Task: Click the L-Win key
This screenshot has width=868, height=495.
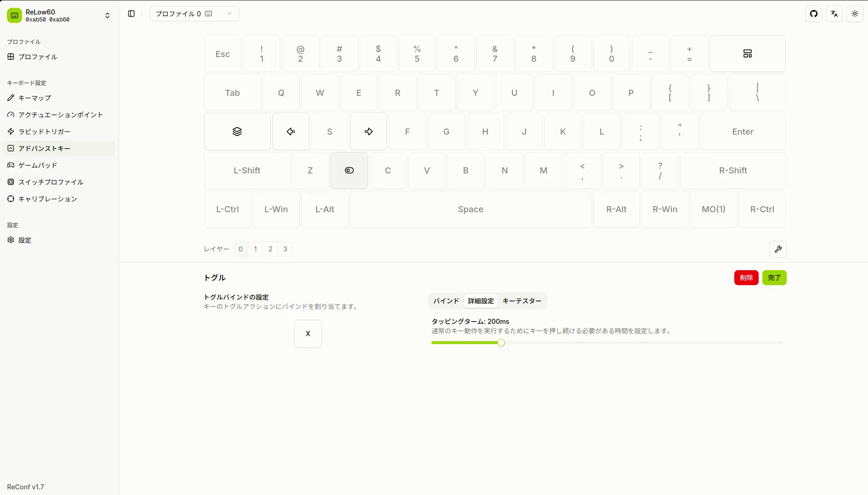Action: point(276,209)
